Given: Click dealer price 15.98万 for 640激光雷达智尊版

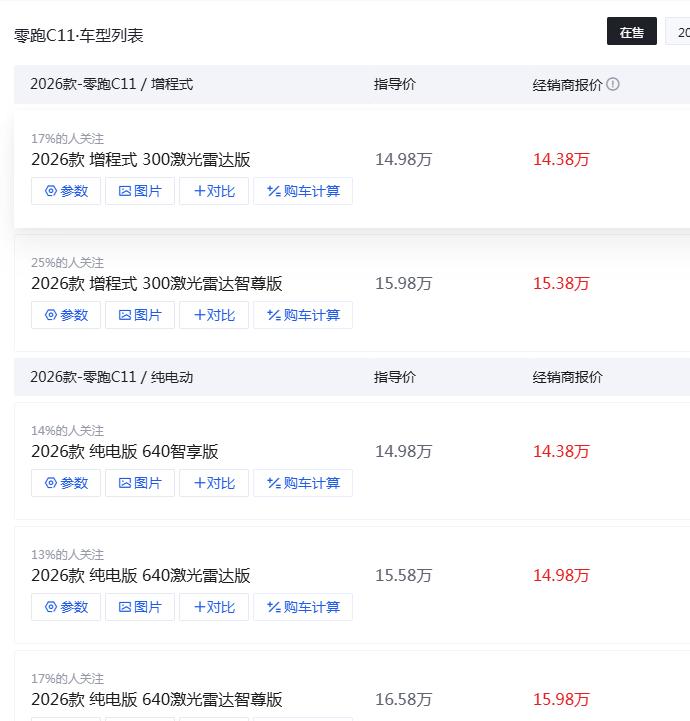Looking at the screenshot, I should tap(561, 700).
